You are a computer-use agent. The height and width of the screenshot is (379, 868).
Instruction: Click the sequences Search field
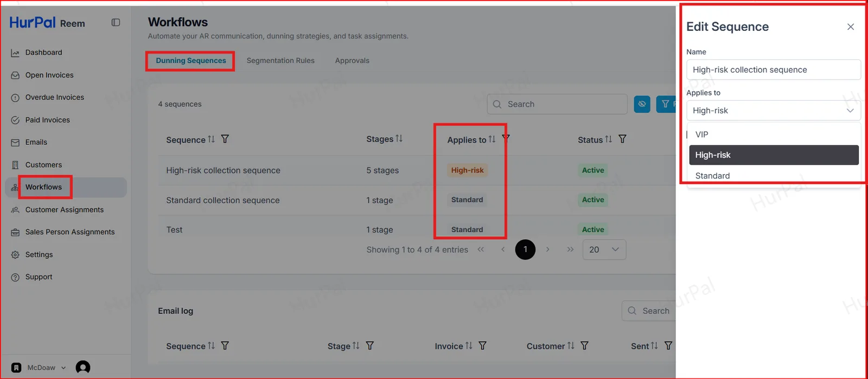click(x=557, y=104)
